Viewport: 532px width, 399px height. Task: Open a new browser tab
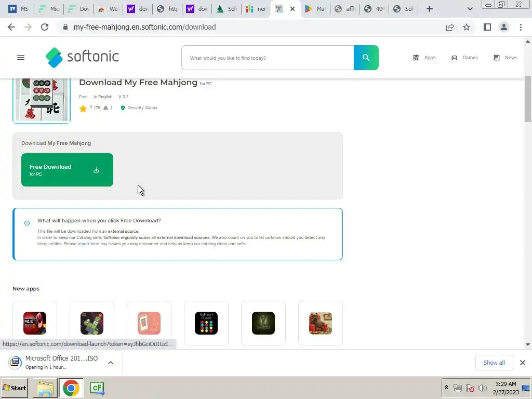coord(430,9)
